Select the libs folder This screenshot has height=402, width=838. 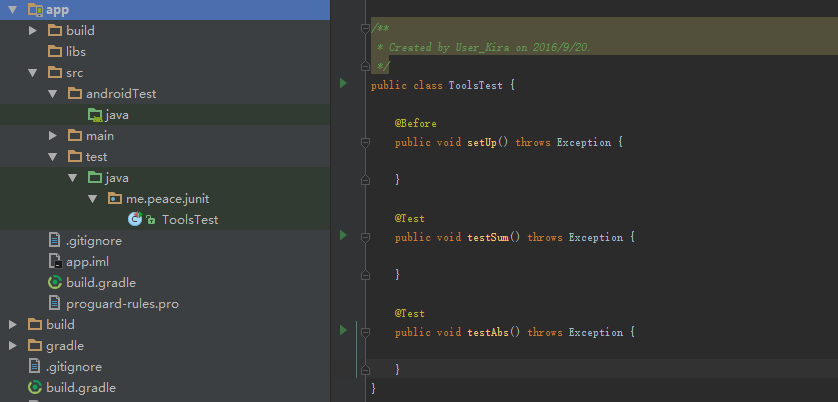click(x=76, y=52)
